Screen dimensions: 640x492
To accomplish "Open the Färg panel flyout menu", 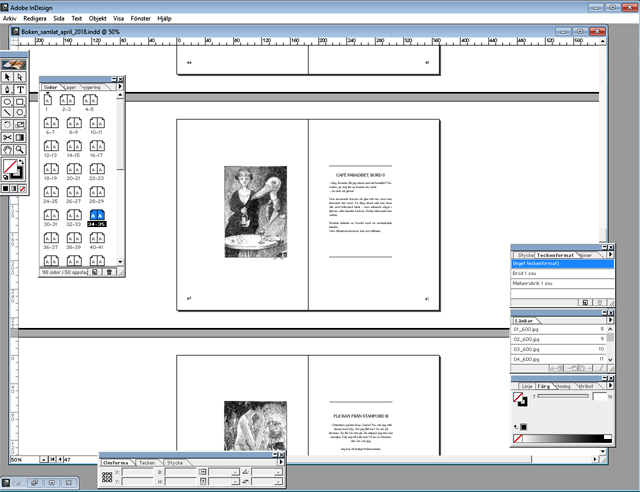I will coord(610,385).
